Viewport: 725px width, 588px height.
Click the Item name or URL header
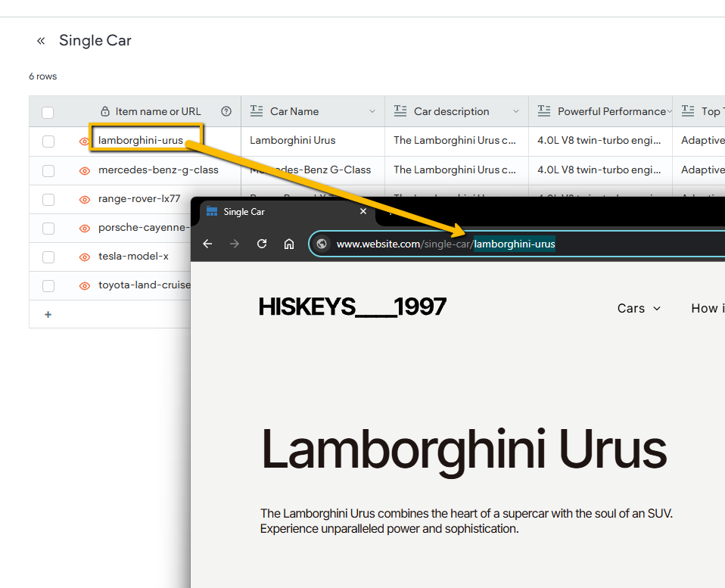pyautogui.click(x=158, y=111)
